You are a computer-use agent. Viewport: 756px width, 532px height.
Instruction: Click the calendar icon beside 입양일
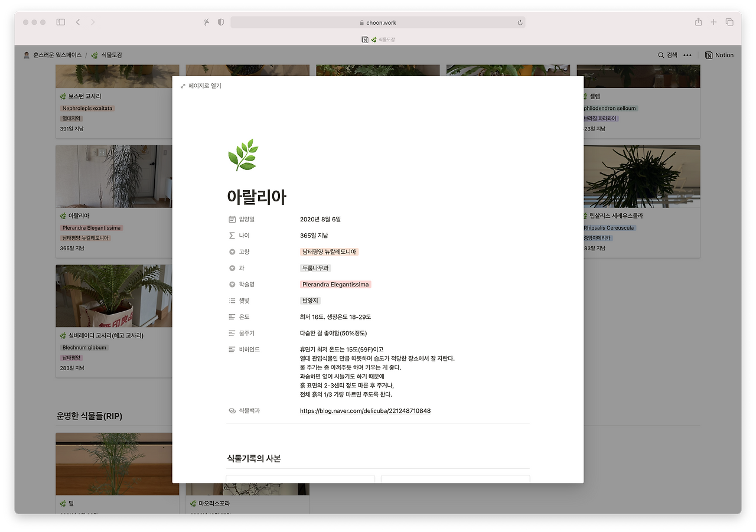pos(232,220)
